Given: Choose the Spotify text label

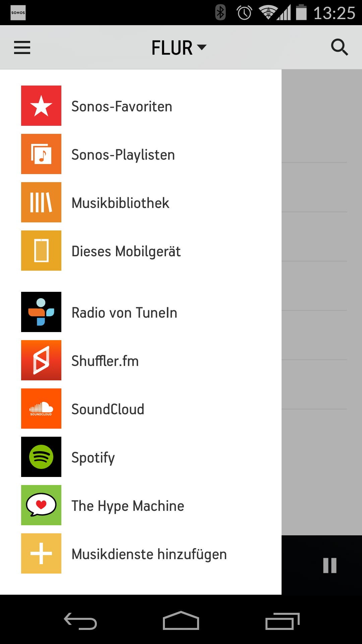Looking at the screenshot, I should (93, 458).
